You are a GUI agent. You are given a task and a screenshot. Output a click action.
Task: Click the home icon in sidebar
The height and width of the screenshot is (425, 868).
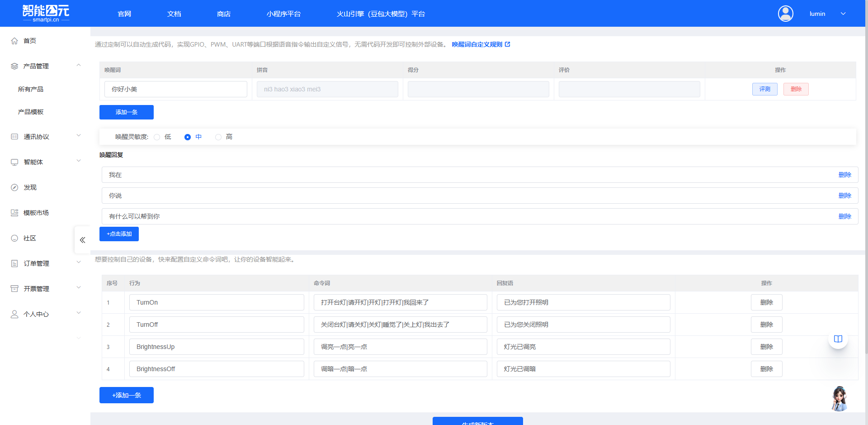point(14,41)
